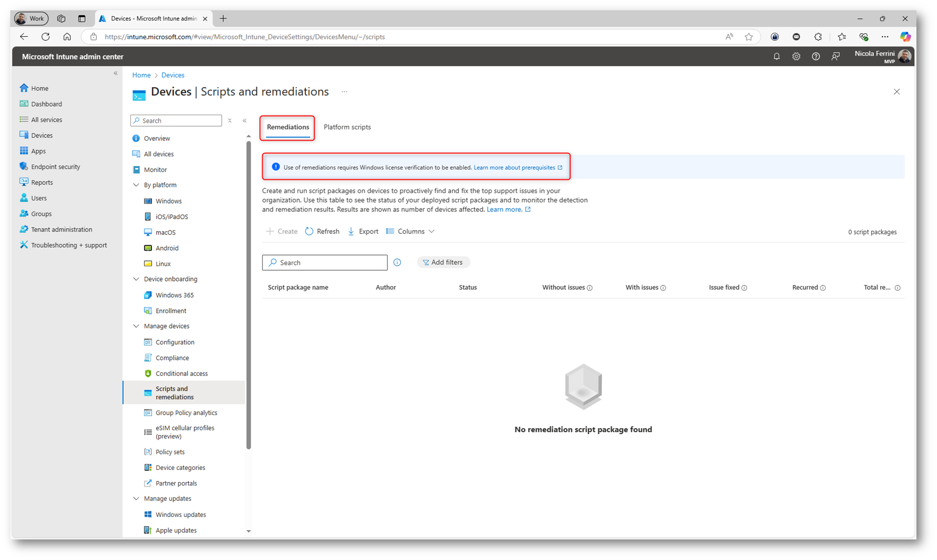Switch to the Remediations tab

pyautogui.click(x=288, y=127)
